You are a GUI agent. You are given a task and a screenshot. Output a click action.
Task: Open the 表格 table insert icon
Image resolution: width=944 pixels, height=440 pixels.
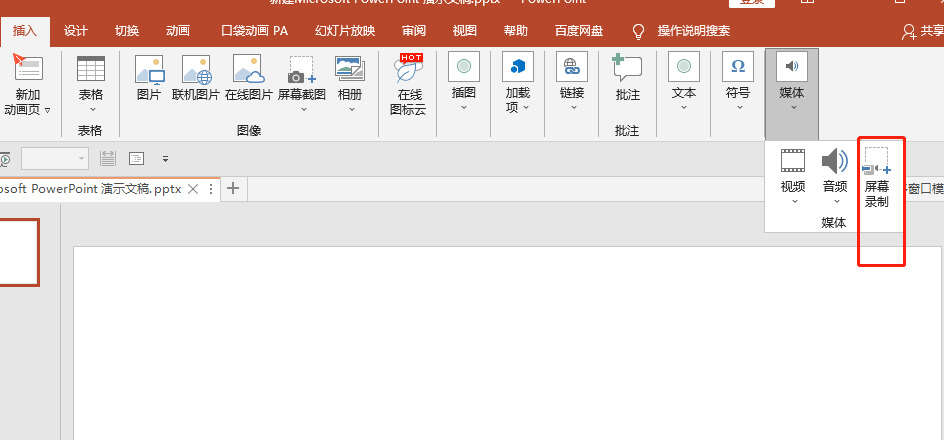tap(91, 68)
